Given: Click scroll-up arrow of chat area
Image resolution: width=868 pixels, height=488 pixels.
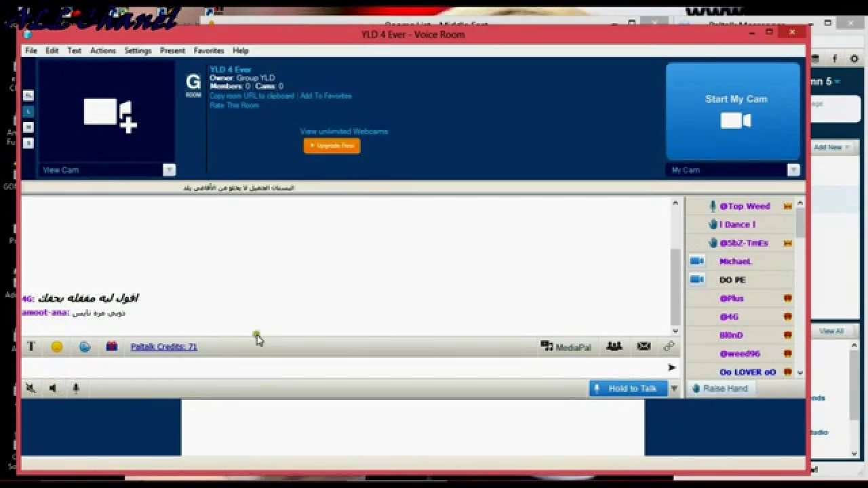Looking at the screenshot, I should pos(675,203).
